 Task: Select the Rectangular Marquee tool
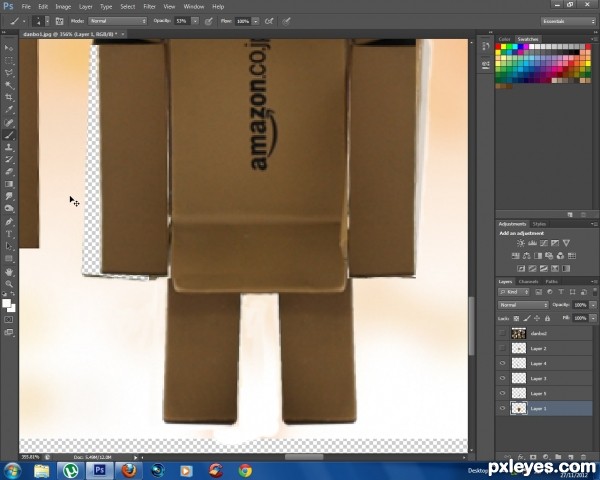pos(9,60)
